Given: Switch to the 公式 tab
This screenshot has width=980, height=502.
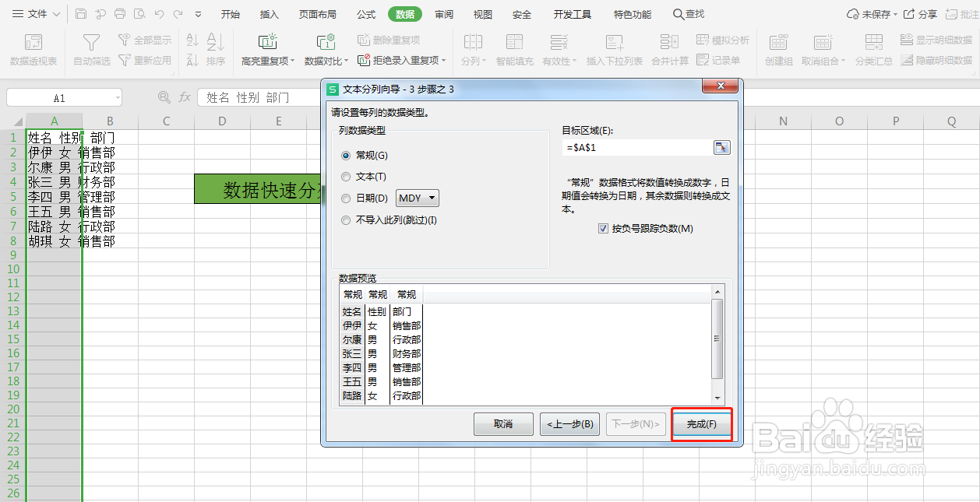Looking at the screenshot, I should (366, 14).
